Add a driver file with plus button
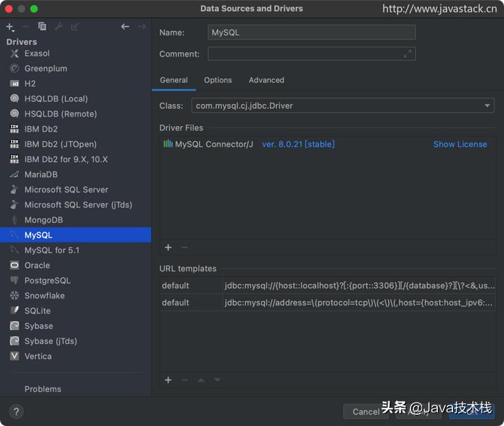Viewport: 504px width, 426px height. click(168, 247)
